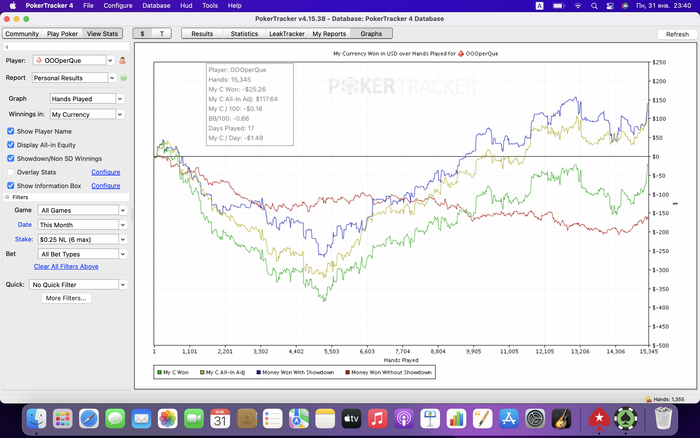
Task: Open Mail from the dock
Action: (x=142, y=419)
